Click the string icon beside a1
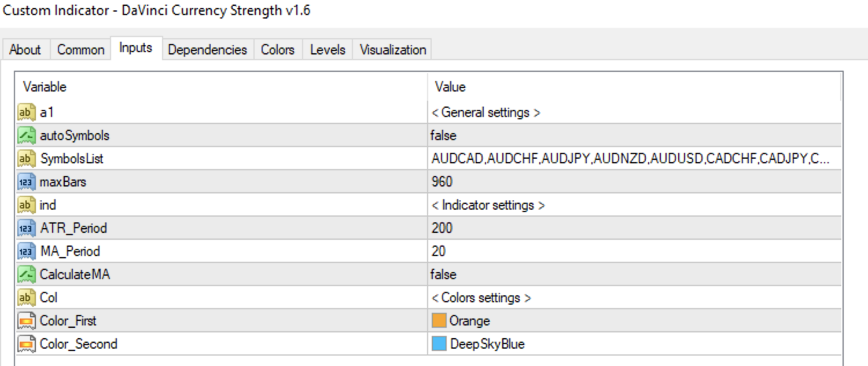868x366 pixels. click(27, 112)
